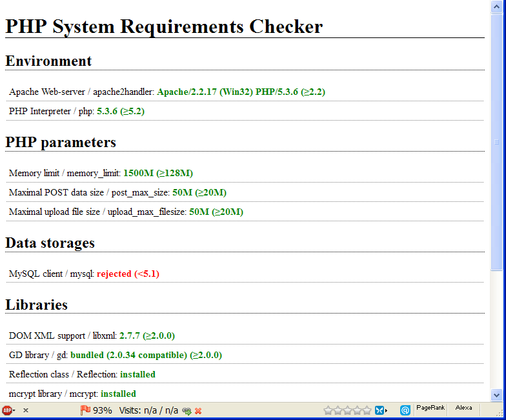Viewport: 506px width, 420px height.
Task: Click the red flag icon by 93%
Action: pyautogui.click(x=85, y=410)
